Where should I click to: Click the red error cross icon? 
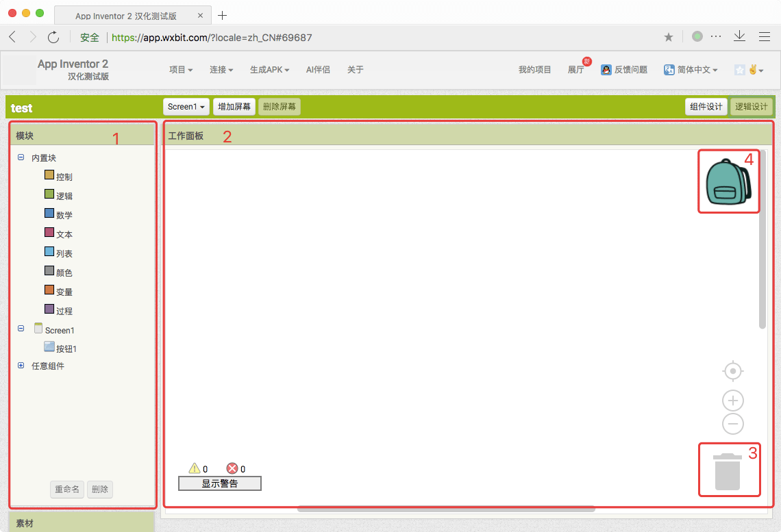pos(232,468)
